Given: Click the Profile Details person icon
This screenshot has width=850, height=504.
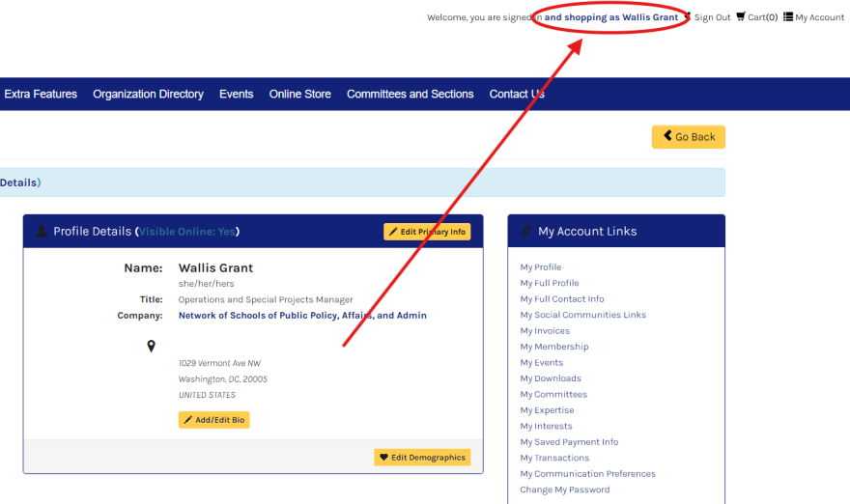Looking at the screenshot, I should (x=42, y=232).
